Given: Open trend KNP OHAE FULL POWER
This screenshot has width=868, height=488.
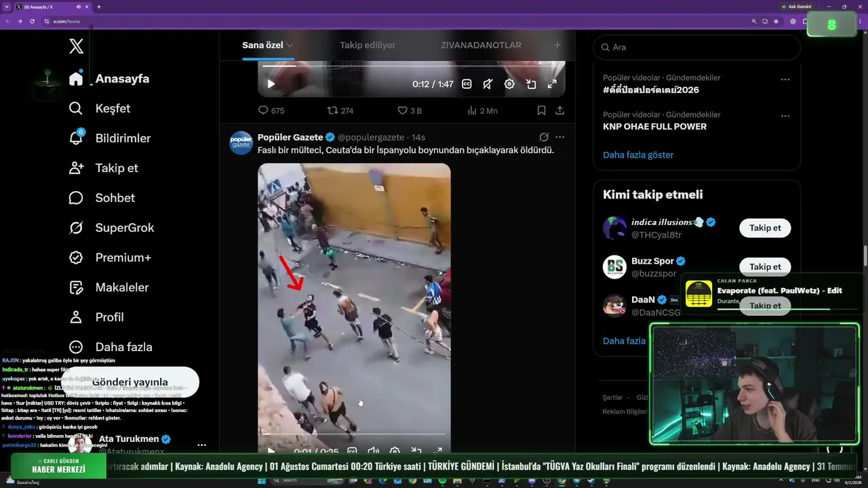Looking at the screenshot, I should 654,127.
